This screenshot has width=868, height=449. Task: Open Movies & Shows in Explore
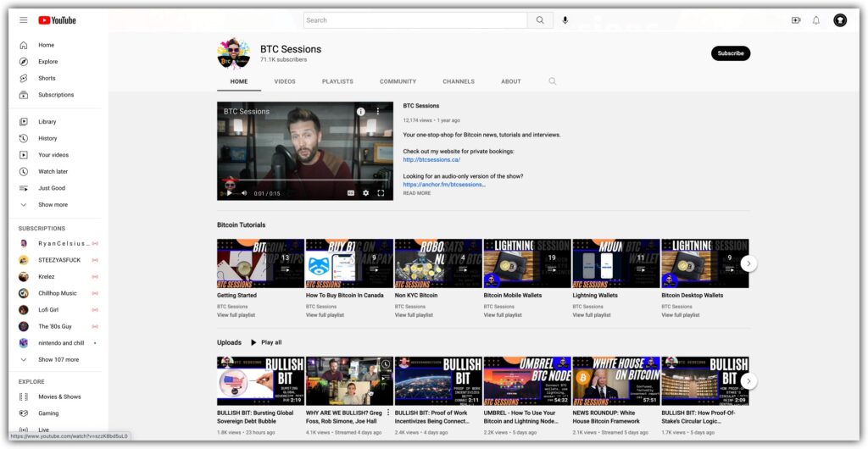click(x=58, y=396)
